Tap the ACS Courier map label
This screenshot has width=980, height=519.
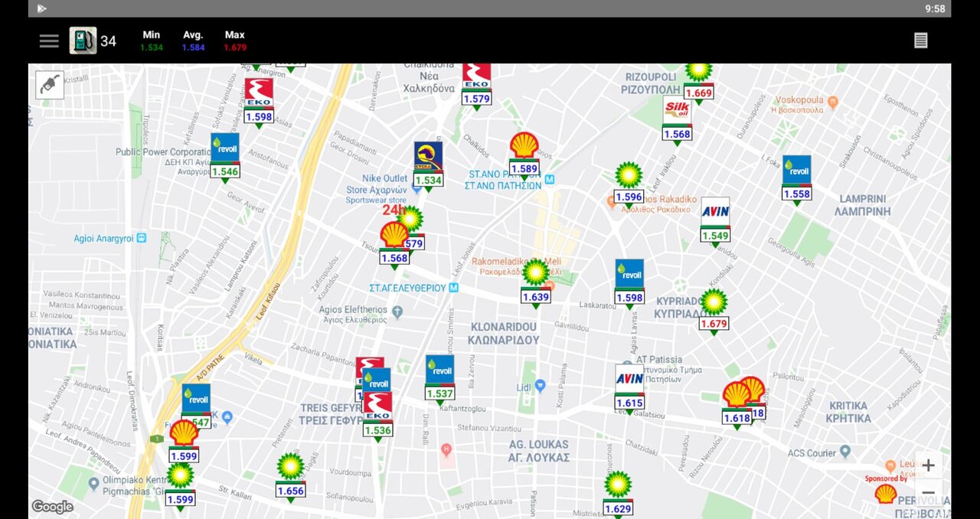812,452
